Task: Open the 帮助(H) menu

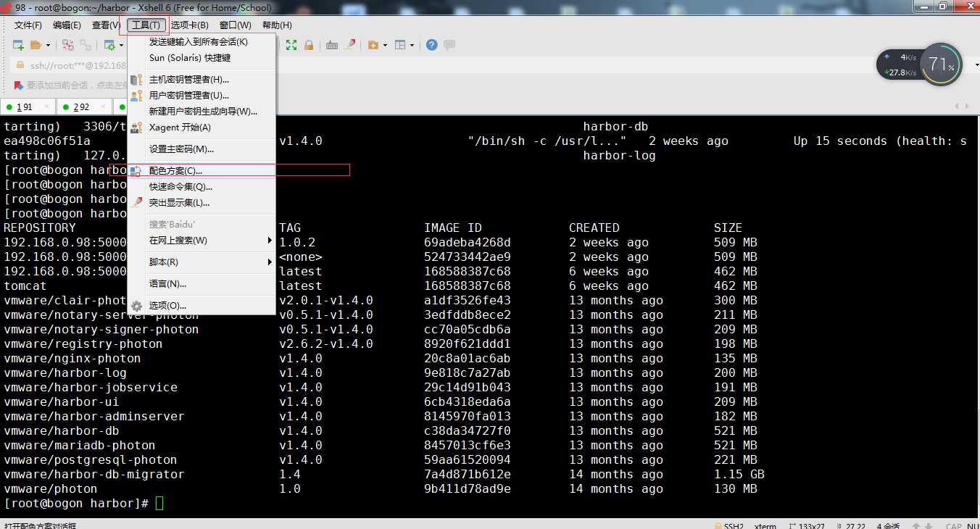Action: click(x=277, y=25)
